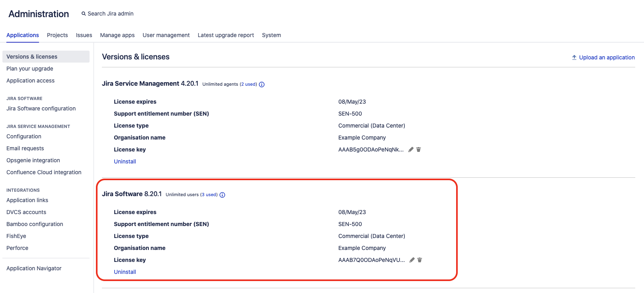Click Jira Service Management SEN-500 value
Image resolution: width=644 pixels, height=293 pixels.
(350, 114)
